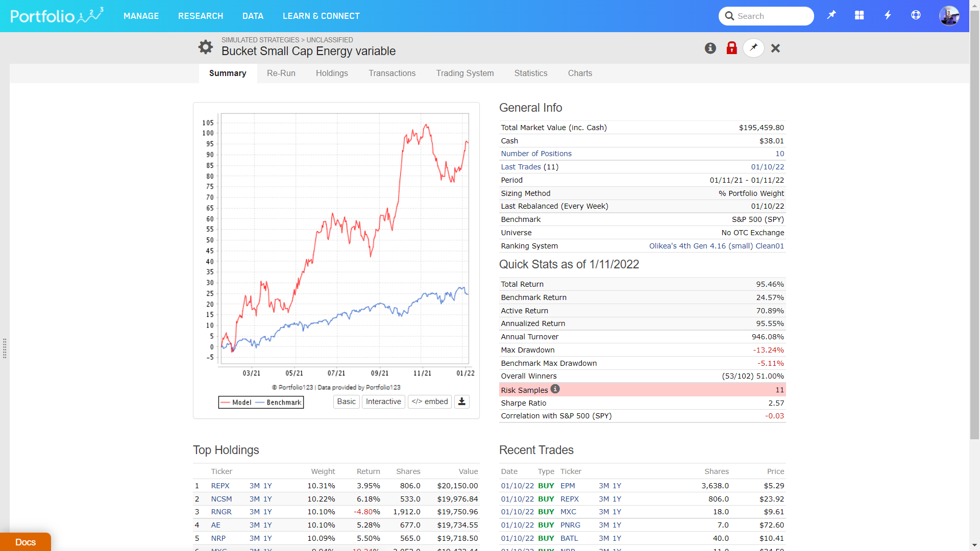Expand the RESEARCH menu
Screen dimensions: 980x551
point(201,16)
